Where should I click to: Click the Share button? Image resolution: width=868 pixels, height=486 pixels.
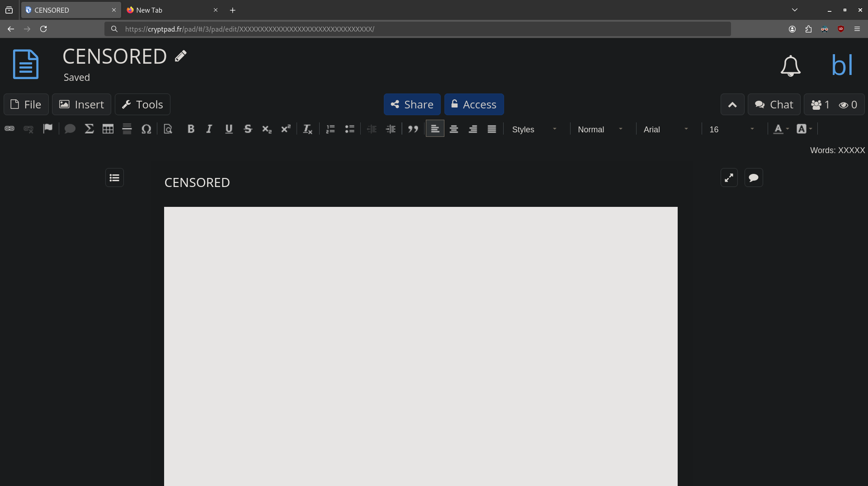tap(412, 105)
